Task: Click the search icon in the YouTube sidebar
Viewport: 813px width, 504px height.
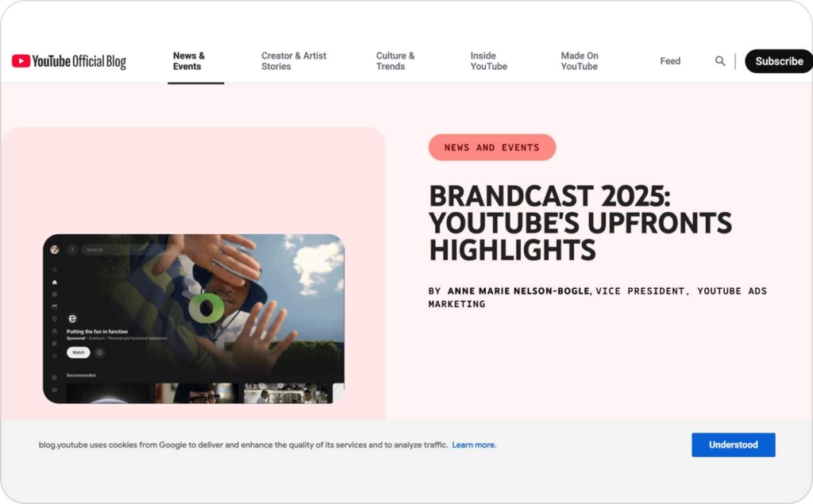Action: click(x=55, y=269)
